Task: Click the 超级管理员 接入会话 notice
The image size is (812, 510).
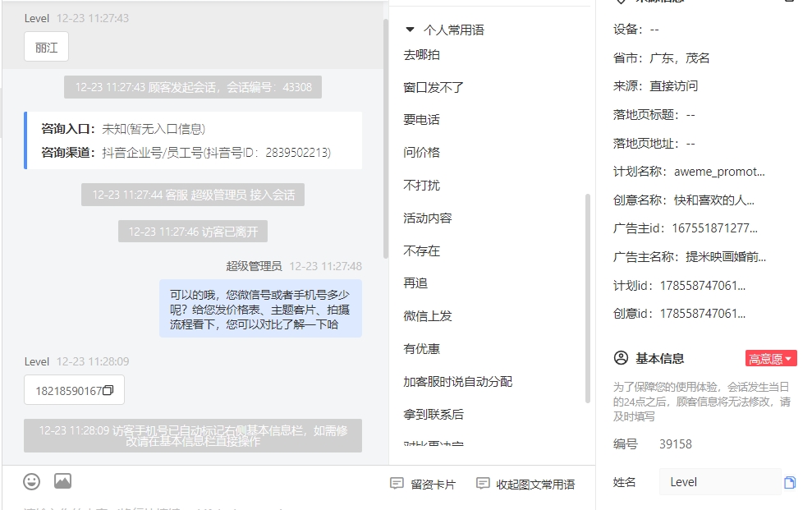Action: [x=193, y=195]
